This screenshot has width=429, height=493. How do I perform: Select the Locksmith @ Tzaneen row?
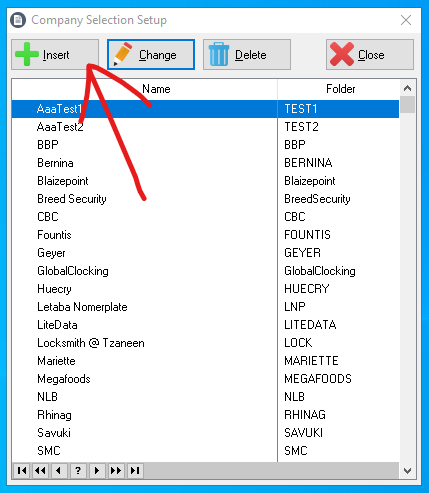tap(205, 343)
